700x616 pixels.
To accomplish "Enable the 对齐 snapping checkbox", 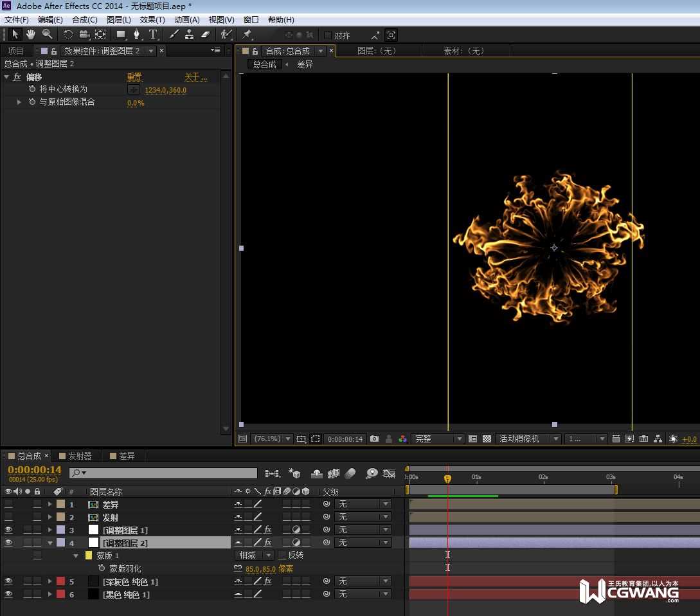I will (x=328, y=35).
